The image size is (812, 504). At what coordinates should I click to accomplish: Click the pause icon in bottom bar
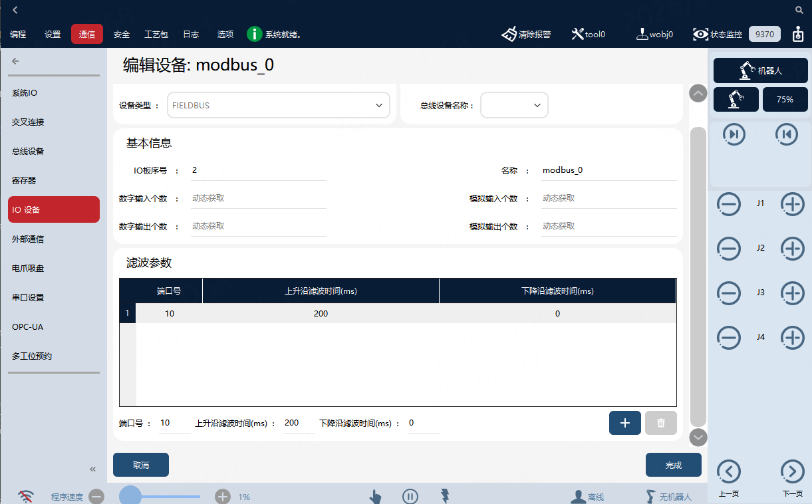point(410,496)
